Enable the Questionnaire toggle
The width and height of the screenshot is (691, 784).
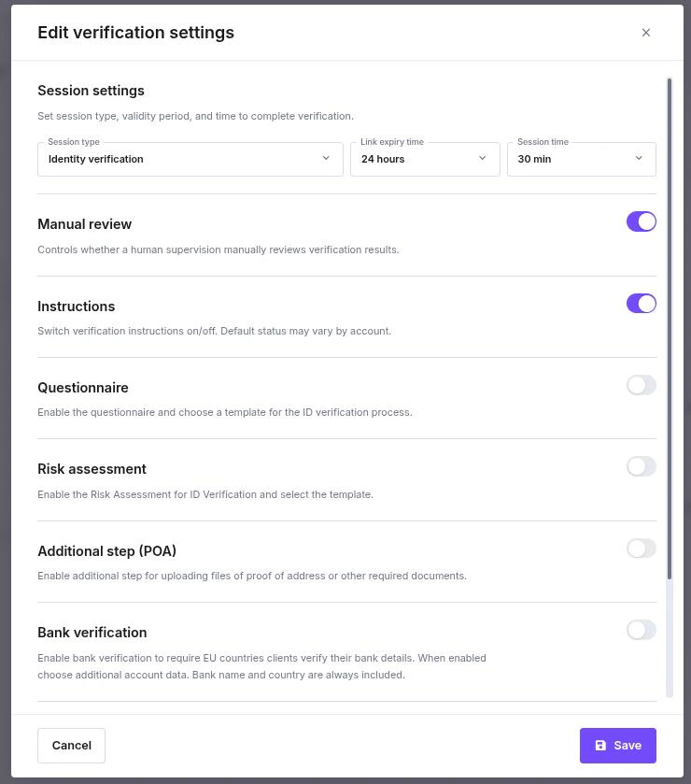pos(642,385)
